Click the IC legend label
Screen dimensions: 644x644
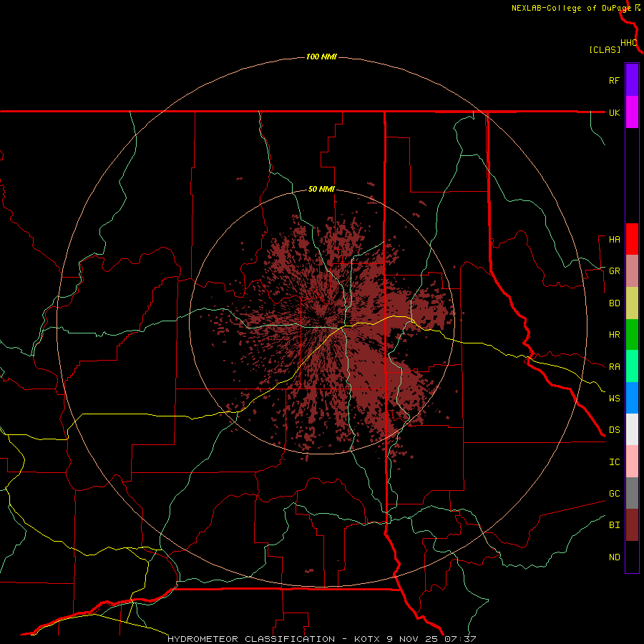point(614,462)
